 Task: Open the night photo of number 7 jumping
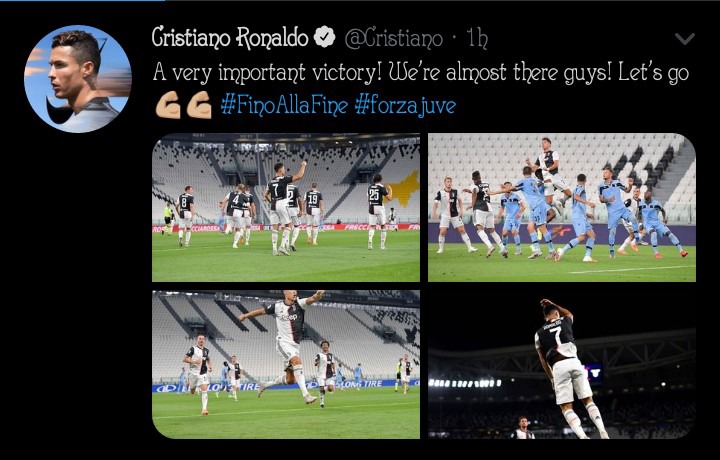click(562, 365)
